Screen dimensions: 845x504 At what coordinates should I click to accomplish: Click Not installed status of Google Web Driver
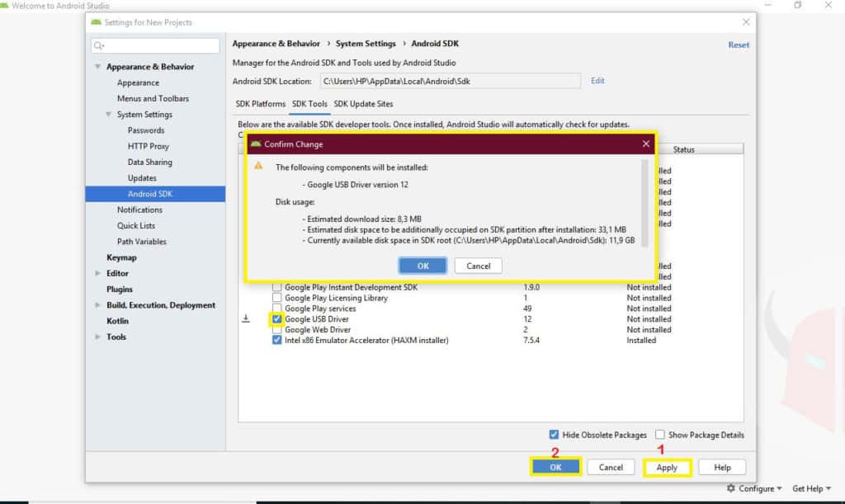point(649,330)
